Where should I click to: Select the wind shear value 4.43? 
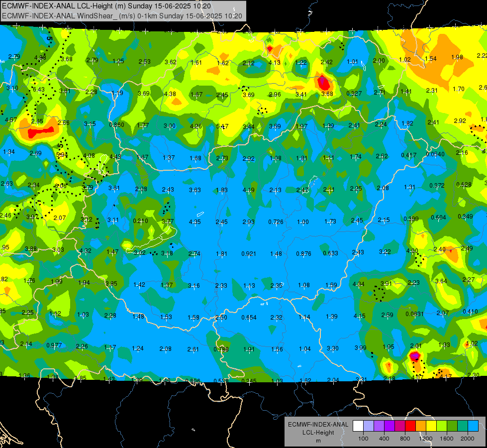115,156
